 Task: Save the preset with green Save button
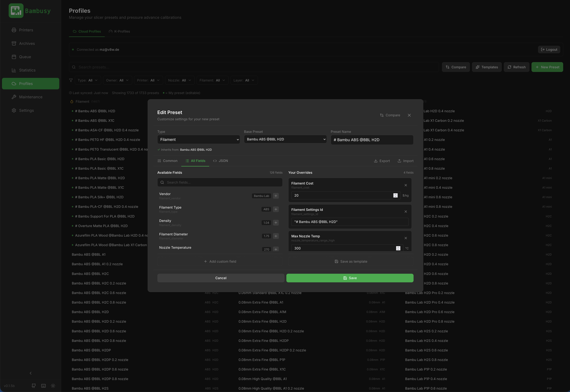point(350,278)
